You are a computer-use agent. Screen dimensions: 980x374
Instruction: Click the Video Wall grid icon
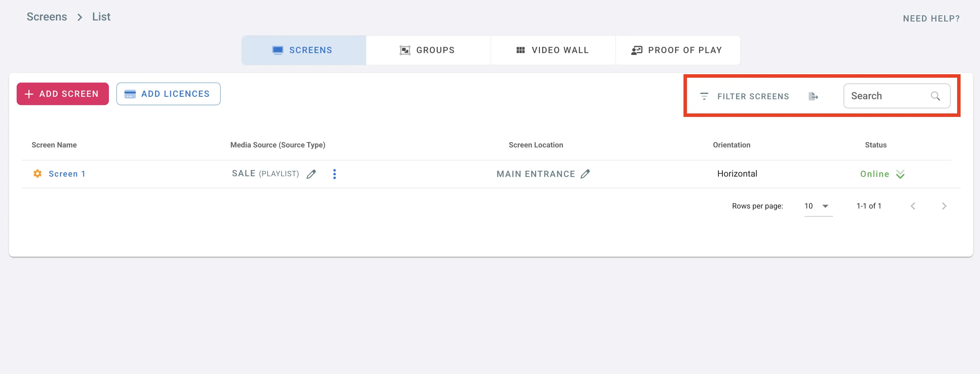coord(521,50)
